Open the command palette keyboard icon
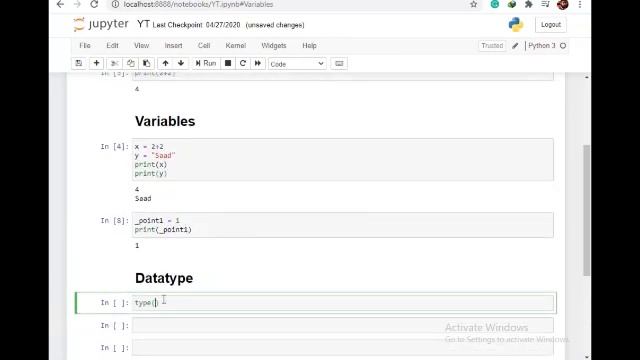The height and width of the screenshot is (360, 640). click(x=339, y=64)
